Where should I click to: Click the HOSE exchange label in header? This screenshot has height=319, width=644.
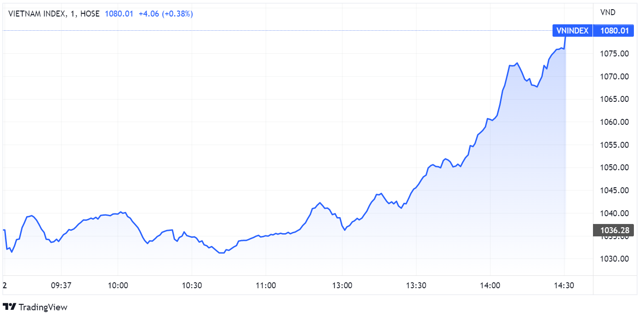click(x=90, y=14)
